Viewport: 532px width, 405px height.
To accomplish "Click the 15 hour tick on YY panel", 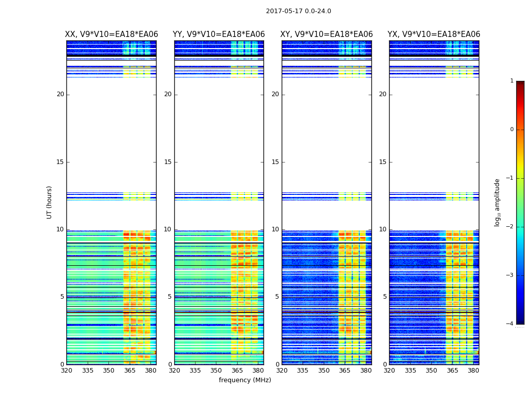I will click(x=168, y=162).
